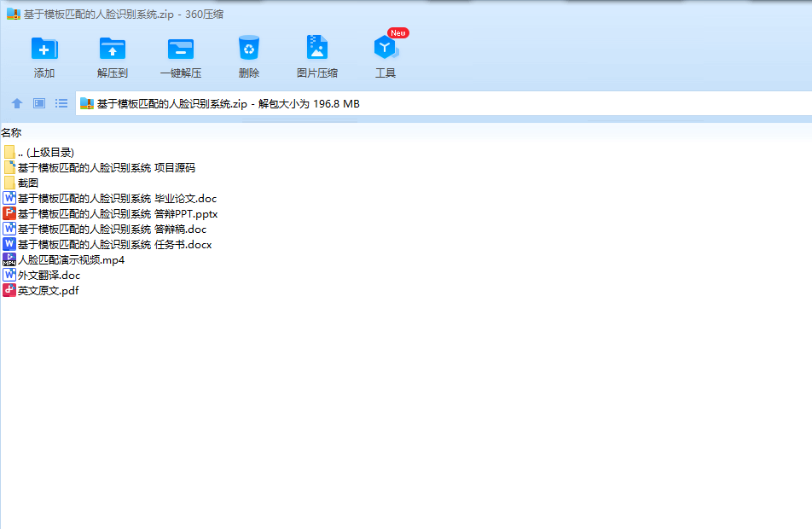This screenshot has height=529, width=812.
Task: Click the Word icon of 答辩稿.doc
Action: (x=9, y=229)
